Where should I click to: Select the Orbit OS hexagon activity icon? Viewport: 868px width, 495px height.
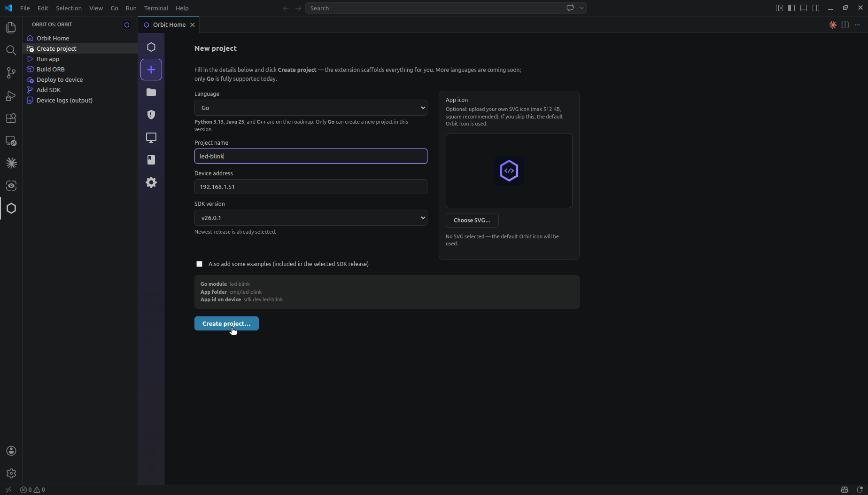[11, 208]
